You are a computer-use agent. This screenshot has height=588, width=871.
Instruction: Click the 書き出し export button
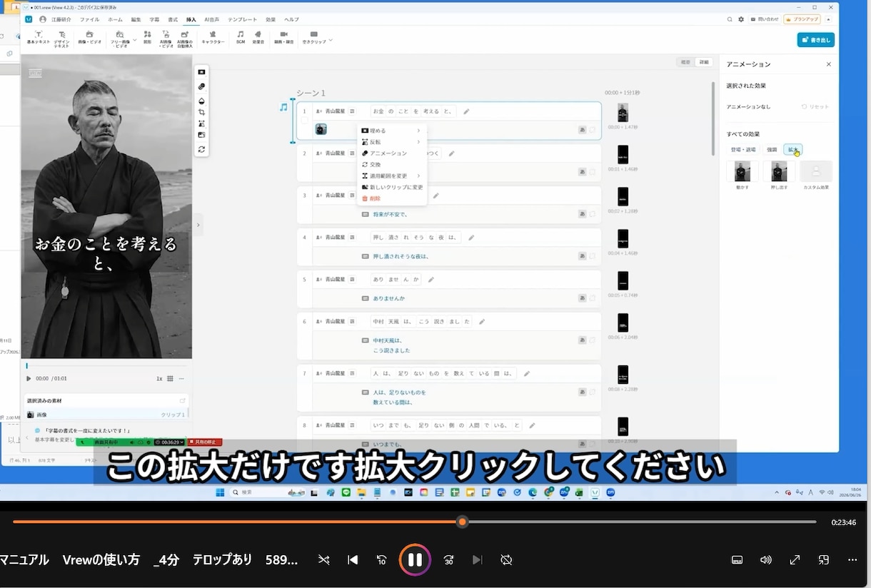pos(816,40)
